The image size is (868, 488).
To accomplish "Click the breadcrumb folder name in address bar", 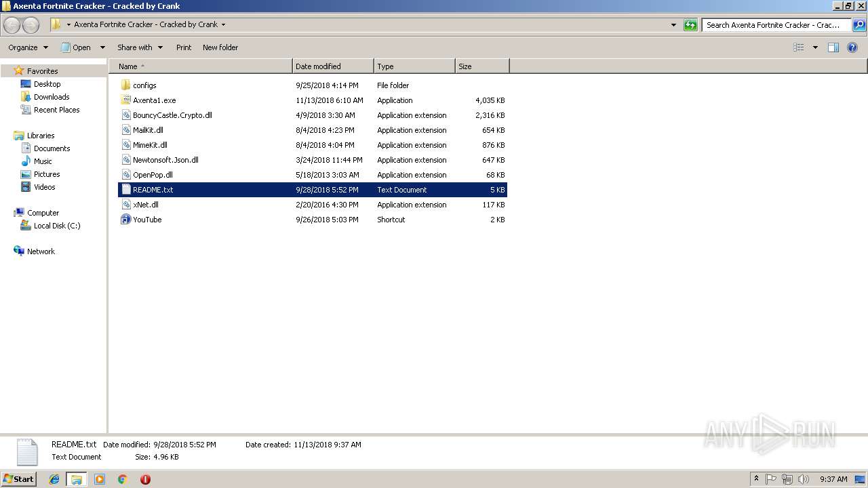I will pyautogui.click(x=146, y=25).
